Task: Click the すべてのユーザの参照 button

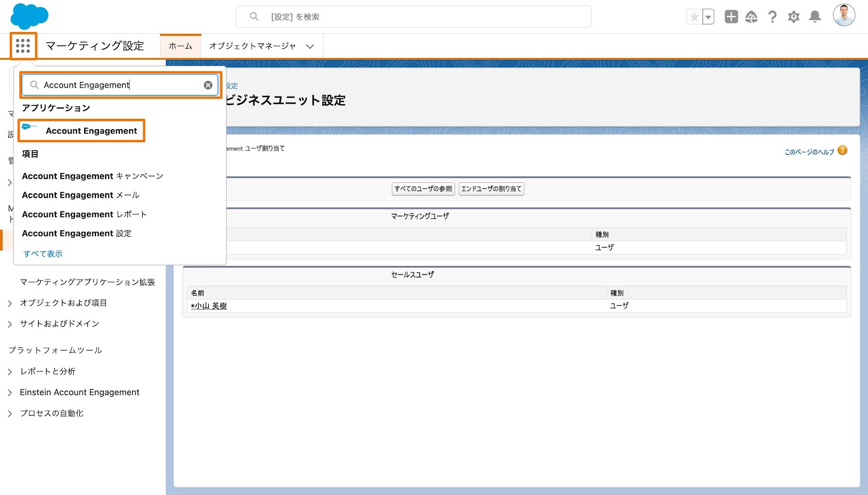Action: coord(423,189)
